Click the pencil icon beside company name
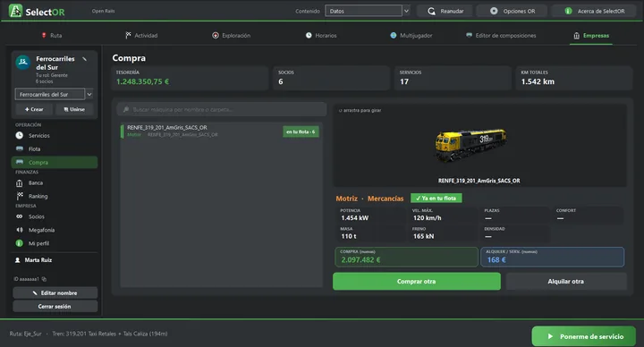 click(85, 59)
